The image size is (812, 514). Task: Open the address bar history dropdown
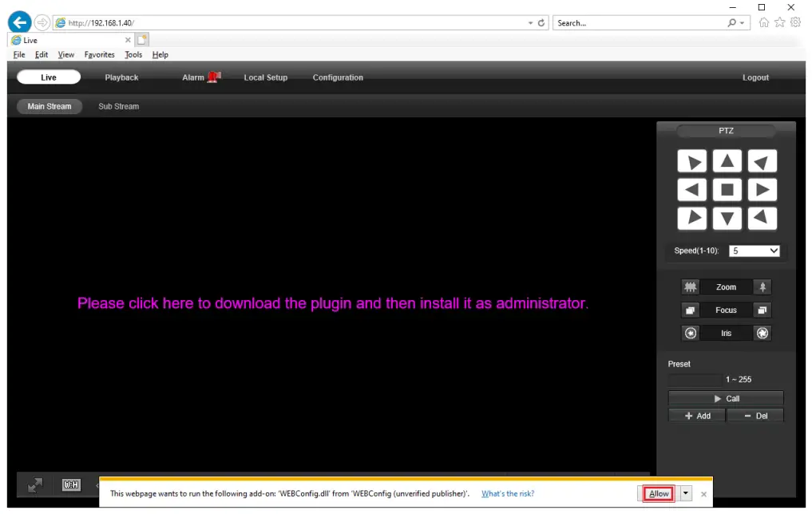[x=530, y=23]
